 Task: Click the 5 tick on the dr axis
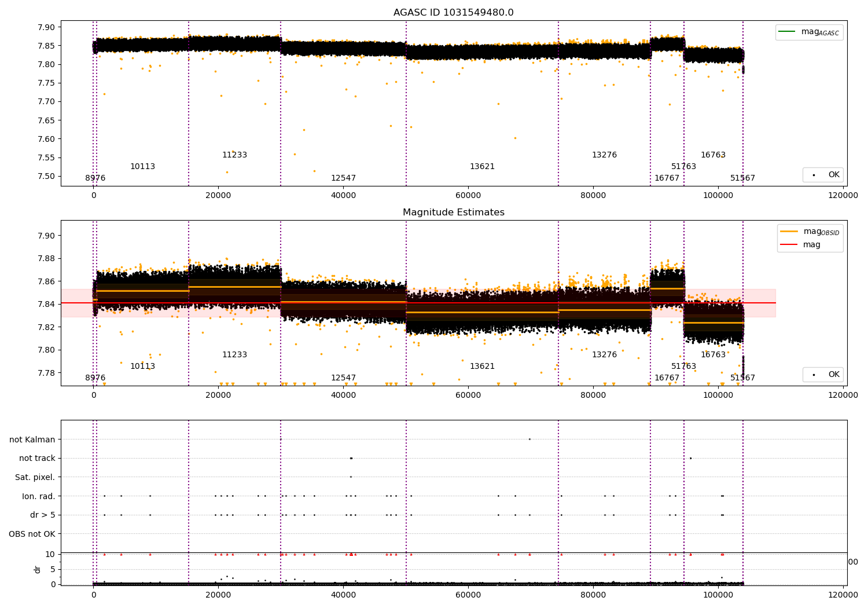click(53, 569)
